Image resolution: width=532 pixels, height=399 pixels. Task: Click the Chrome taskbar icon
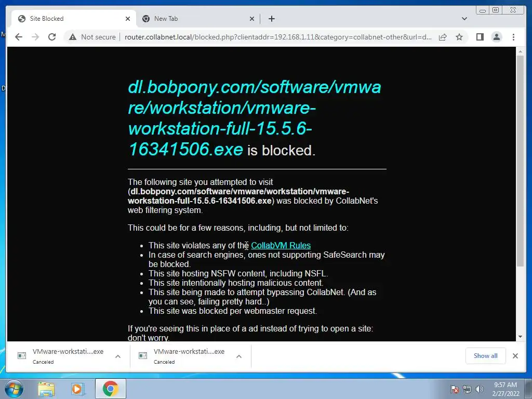tap(110, 389)
